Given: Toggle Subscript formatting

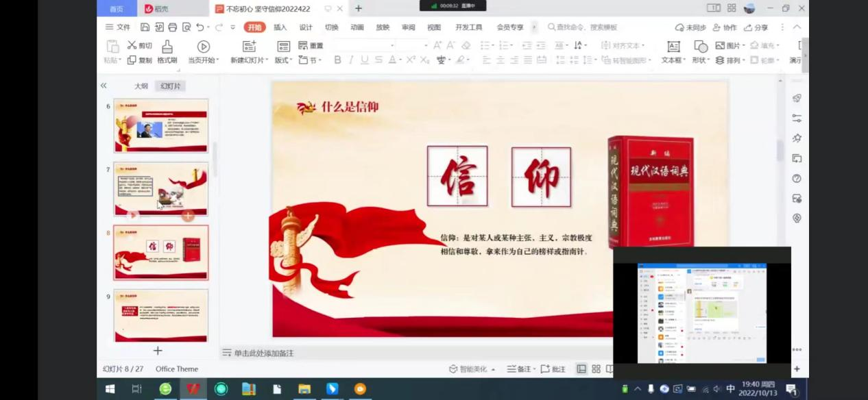Looking at the screenshot, I should tap(424, 60).
